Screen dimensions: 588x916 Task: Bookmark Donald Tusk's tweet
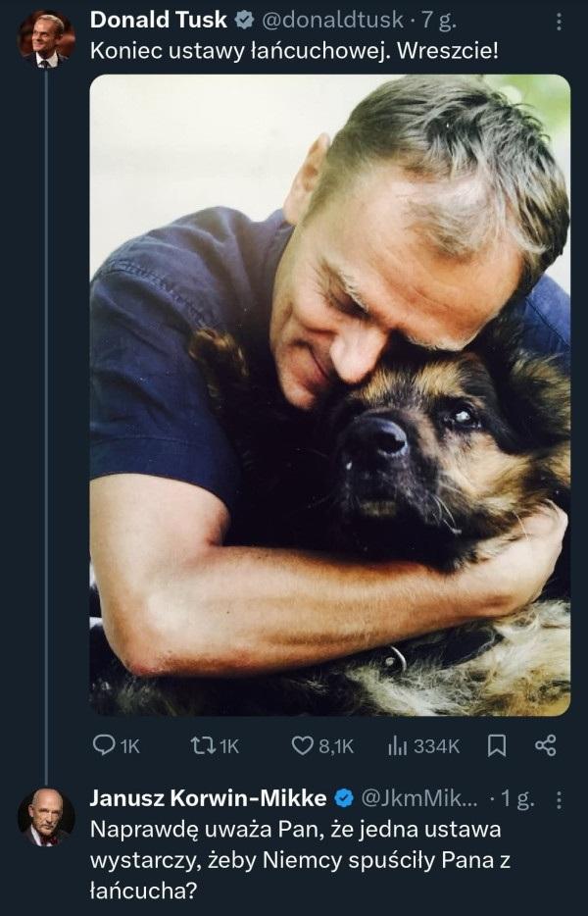point(497,746)
